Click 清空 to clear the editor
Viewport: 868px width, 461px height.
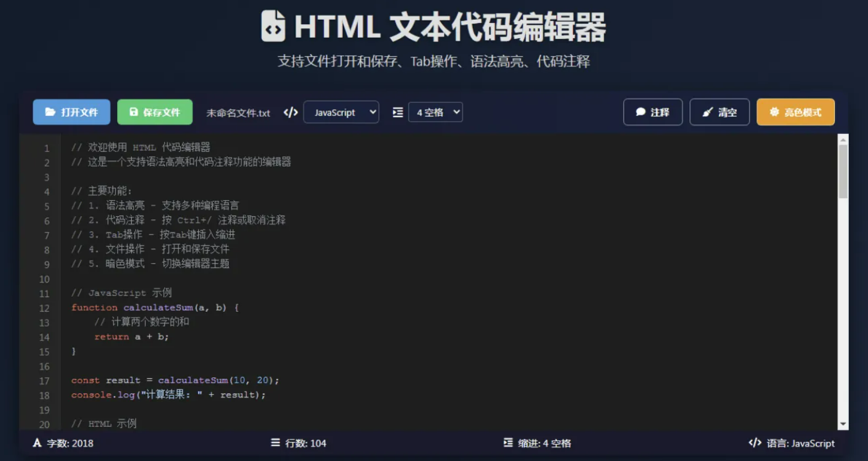[719, 112]
